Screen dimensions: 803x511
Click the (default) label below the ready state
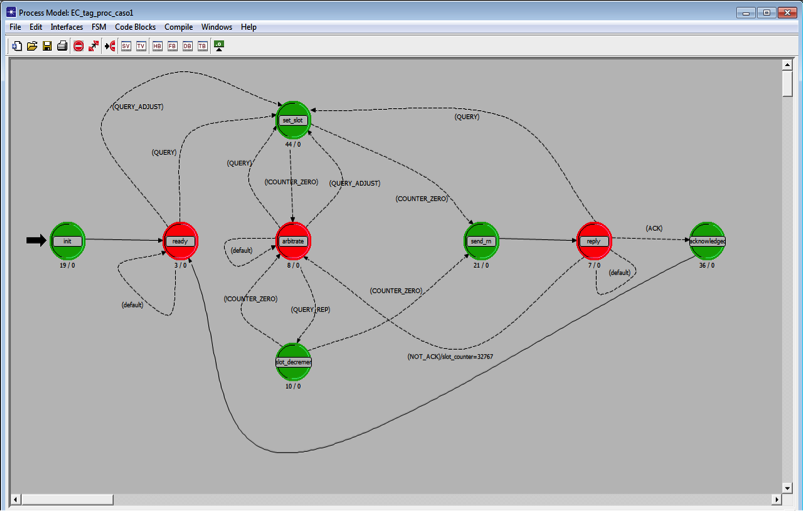point(132,305)
